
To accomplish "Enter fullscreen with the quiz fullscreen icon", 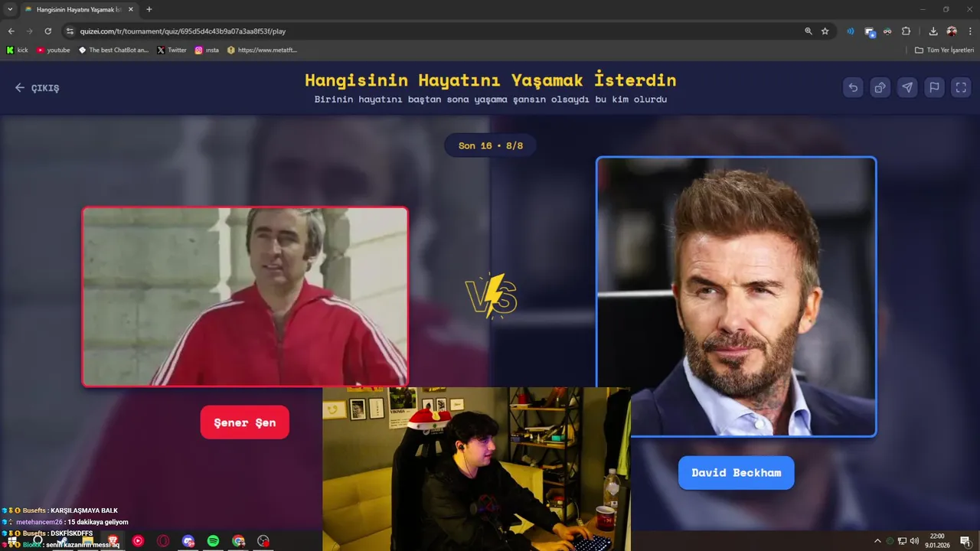I will point(961,87).
